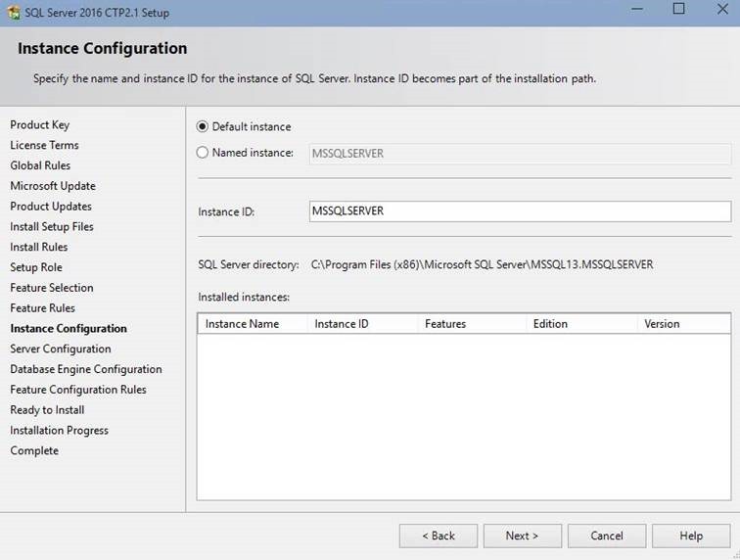The width and height of the screenshot is (740, 560).
Task: Click the Next button
Action: tap(523, 536)
